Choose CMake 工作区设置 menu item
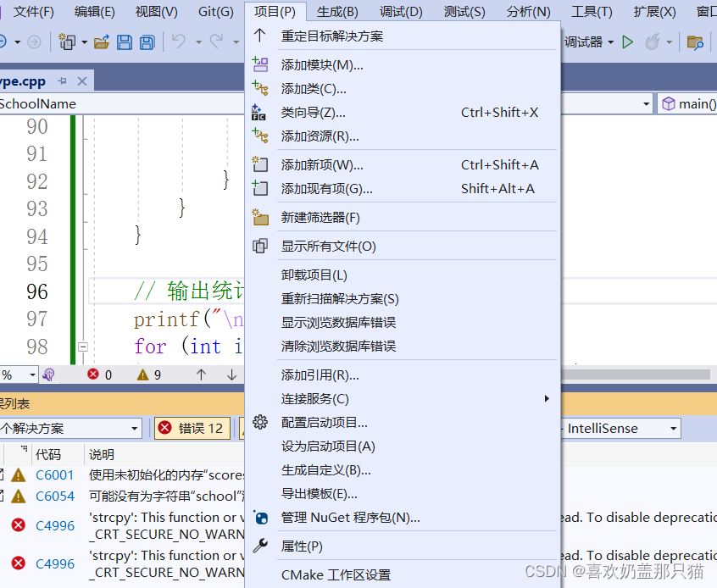 (x=403, y=574)
